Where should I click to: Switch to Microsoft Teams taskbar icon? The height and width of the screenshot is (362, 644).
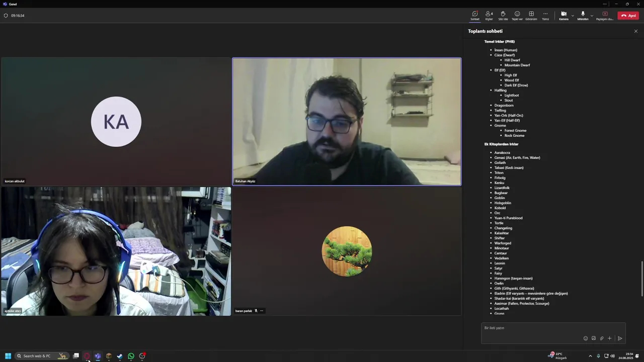pos(98,356)
